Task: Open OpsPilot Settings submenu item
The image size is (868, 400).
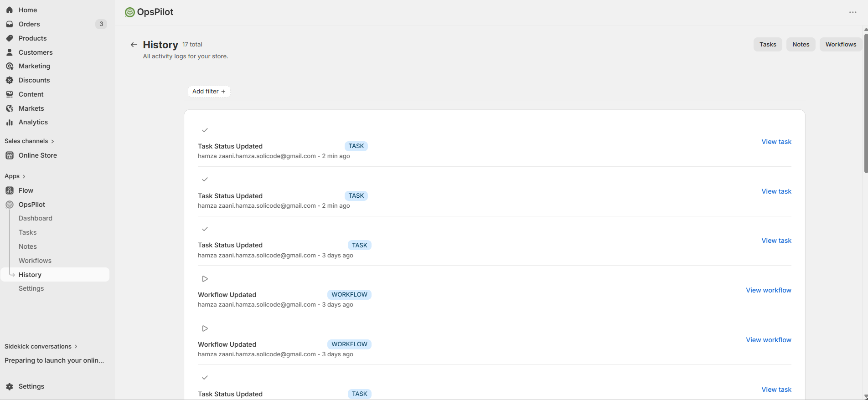Action: [x=31, y=288]
